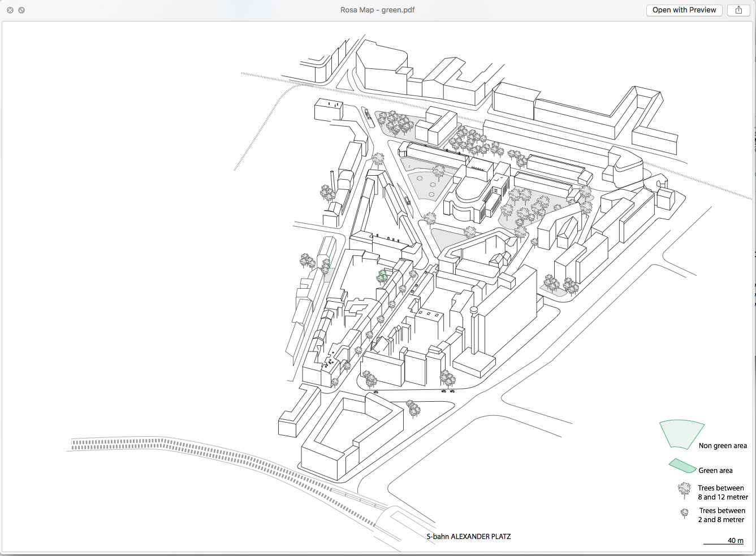Click the Green area legend swatch
This screenshot has height=556, width=756.
point(682,465)
